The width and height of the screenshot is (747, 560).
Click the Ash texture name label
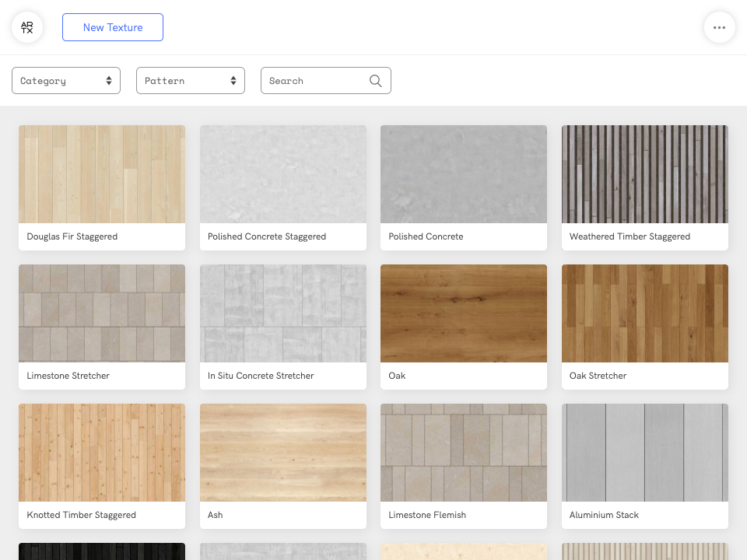pyautogui.click(x=216, y=515)
